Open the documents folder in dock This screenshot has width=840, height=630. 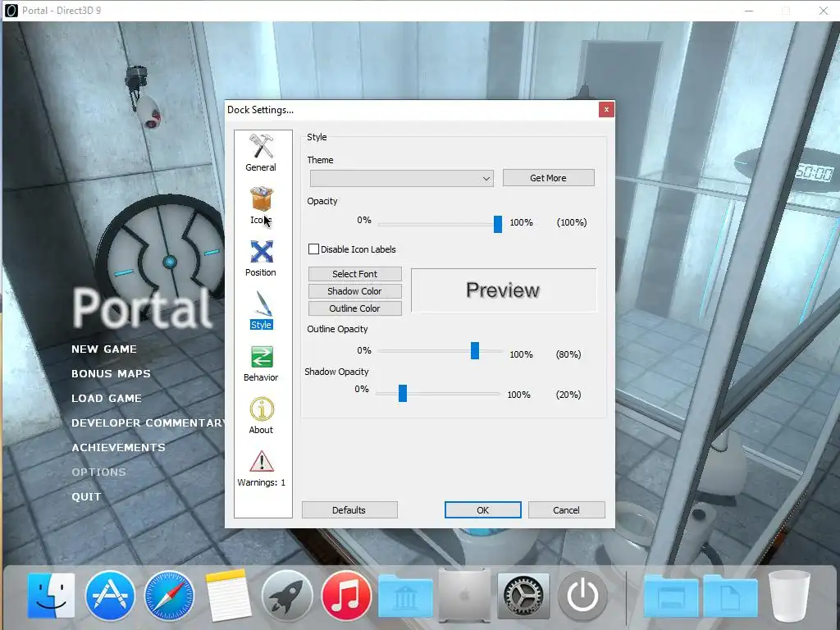tap(730, 596)
